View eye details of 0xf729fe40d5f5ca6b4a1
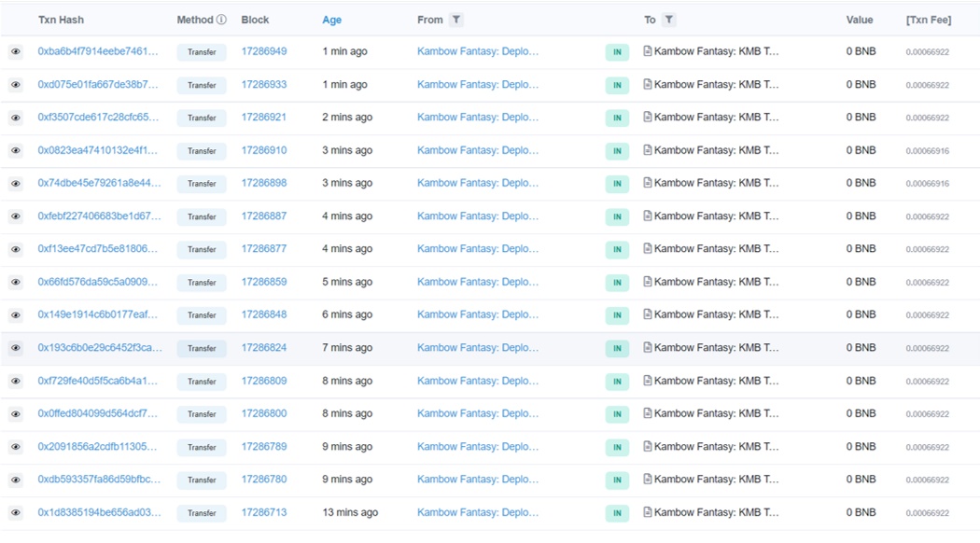This screenshot has height=543, width=980. click(16, 382)
